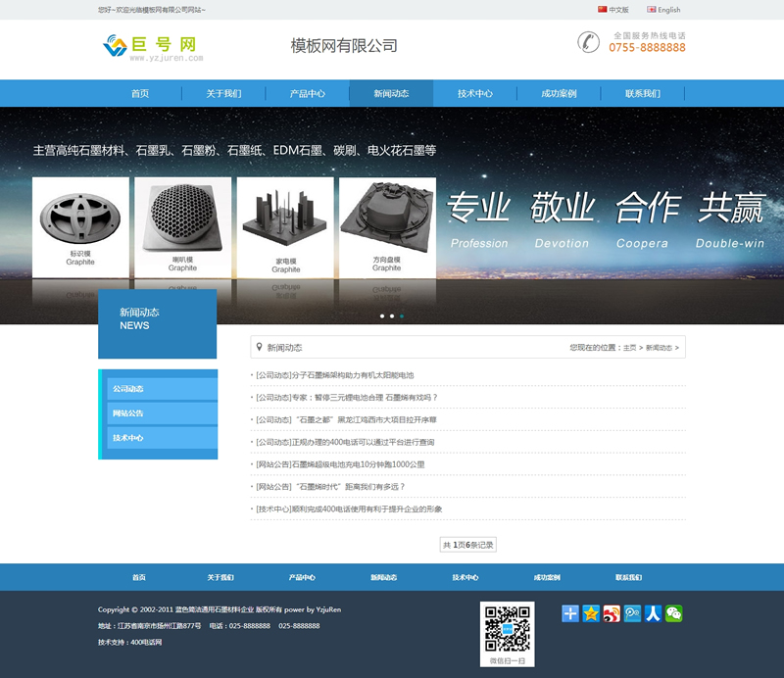The height and width of the screenshot is (678, 784).
Task: Click the hotline telephone icon
Action: (x=588, y=42)
